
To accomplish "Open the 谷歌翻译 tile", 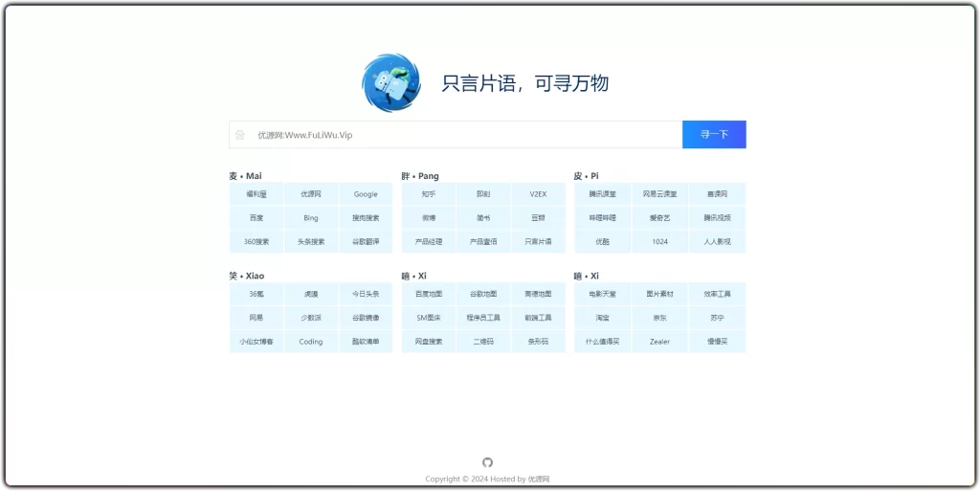I will [366, 242].
